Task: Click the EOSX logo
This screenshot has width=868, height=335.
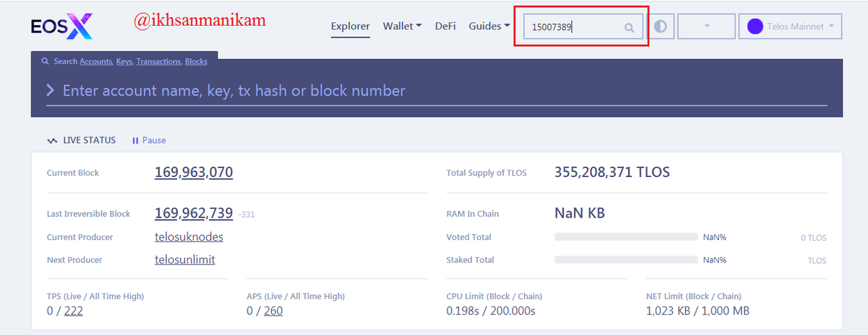Action: click(61, 26)
